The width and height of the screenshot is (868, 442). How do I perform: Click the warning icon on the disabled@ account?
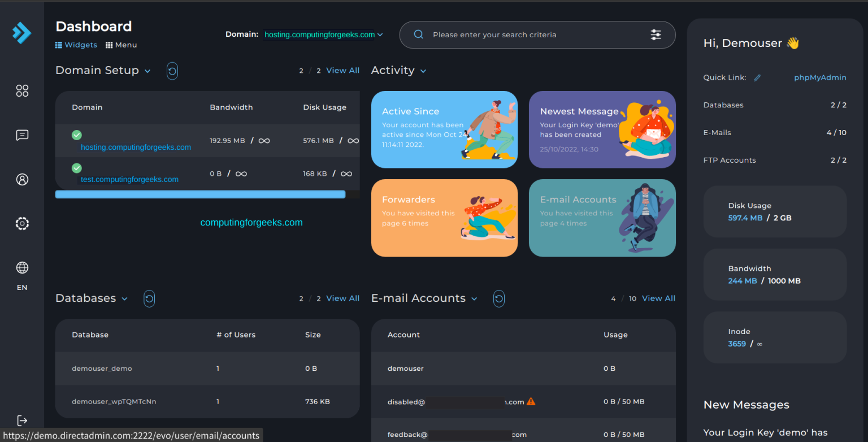tap(531, 401)
